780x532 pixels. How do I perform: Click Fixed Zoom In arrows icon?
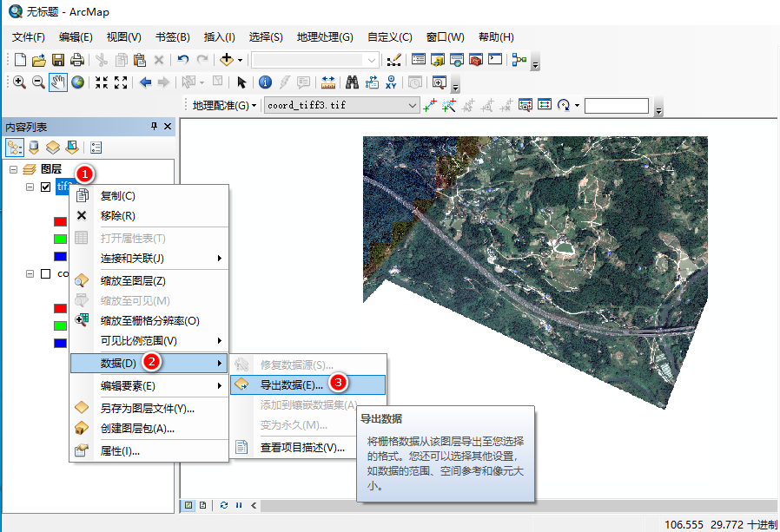(102, 82)
